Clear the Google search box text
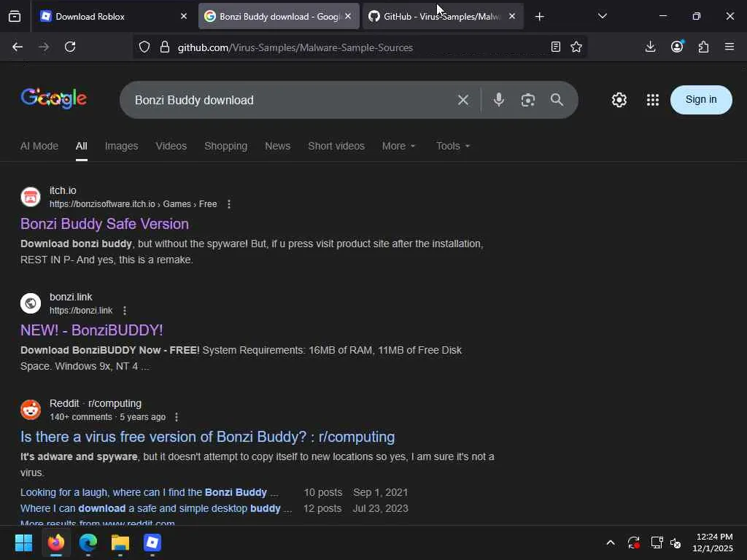 tap(463, 100)
